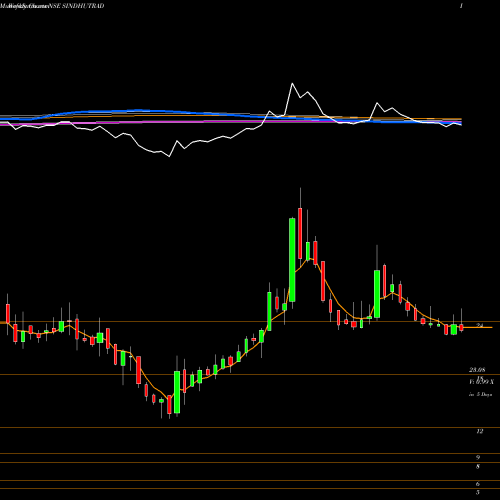Image resolution: width=500 pixels, height=500 pixels.
Task: Click price axis label 9
Action: click(x=478, y=458)
